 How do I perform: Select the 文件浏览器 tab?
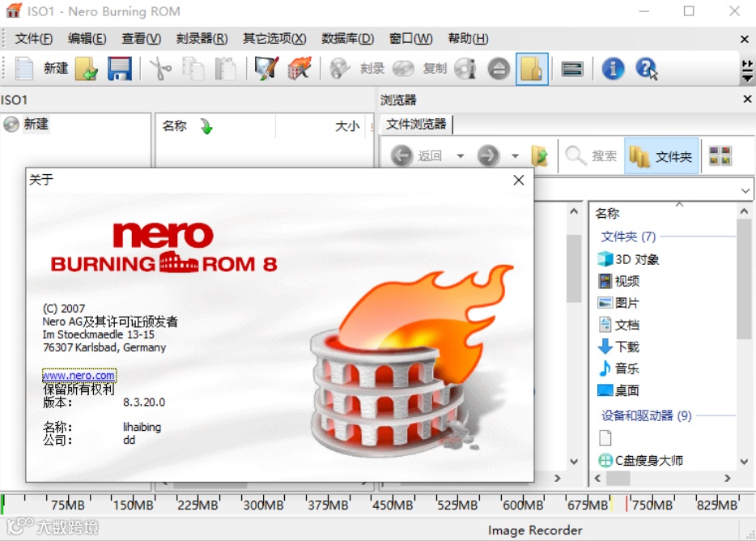416,124
